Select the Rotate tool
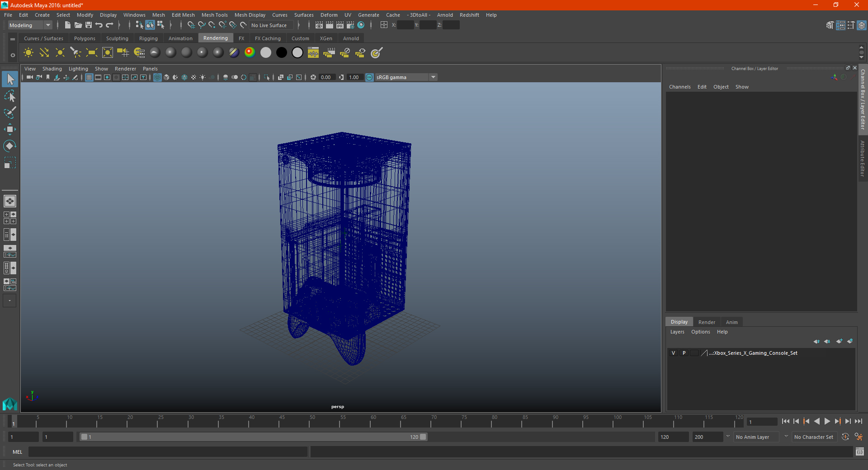The image size is (868, 470). pos(9,146)
